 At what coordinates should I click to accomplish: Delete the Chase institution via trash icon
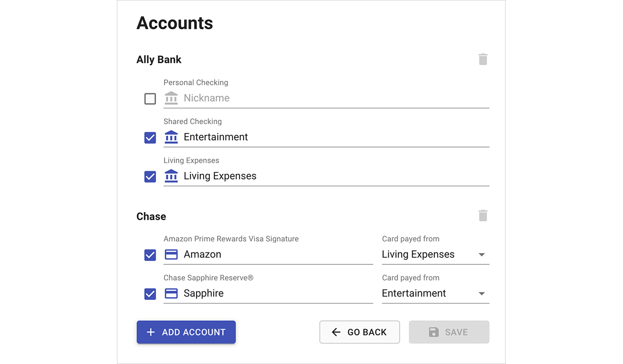(x=483, y=216)
